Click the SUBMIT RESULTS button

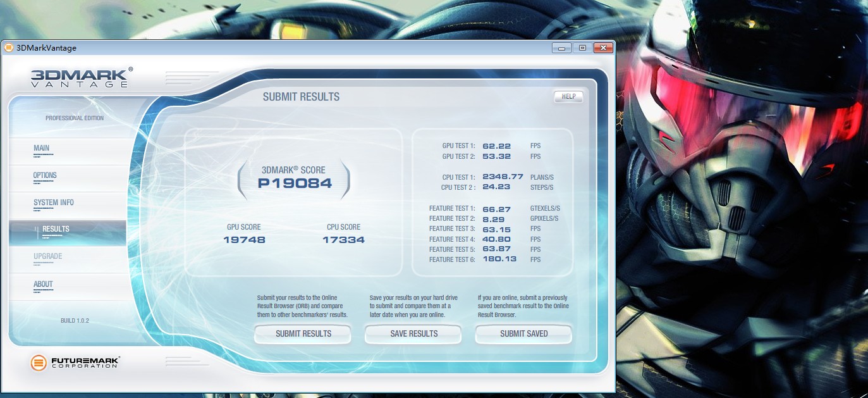pyautogui.click(x=303, y=334)
